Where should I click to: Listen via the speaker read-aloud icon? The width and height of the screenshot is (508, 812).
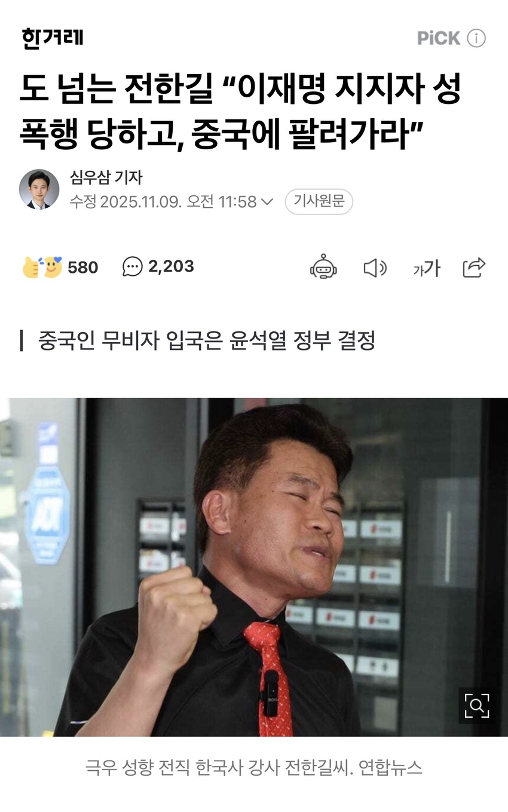click(x=375, y=268)
